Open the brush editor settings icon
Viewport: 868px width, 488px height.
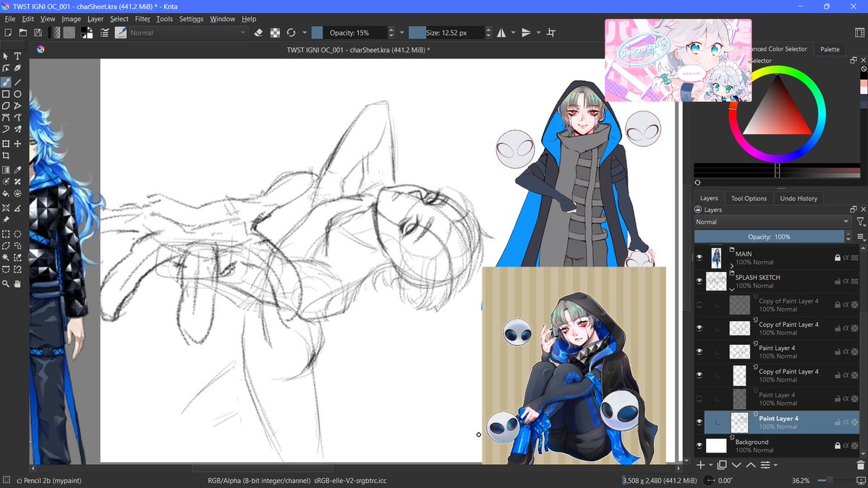point(105,33)
